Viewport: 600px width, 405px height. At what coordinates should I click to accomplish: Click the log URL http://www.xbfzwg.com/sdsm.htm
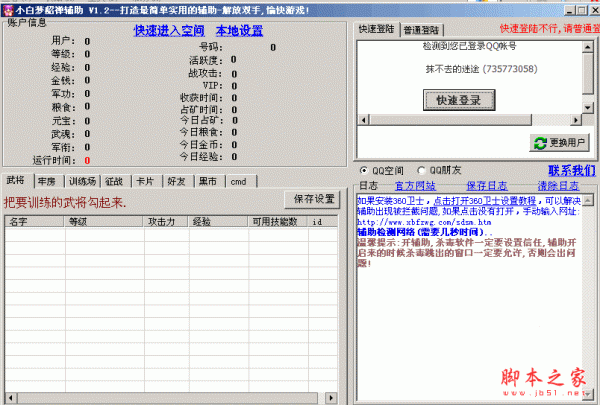[424, 222]
